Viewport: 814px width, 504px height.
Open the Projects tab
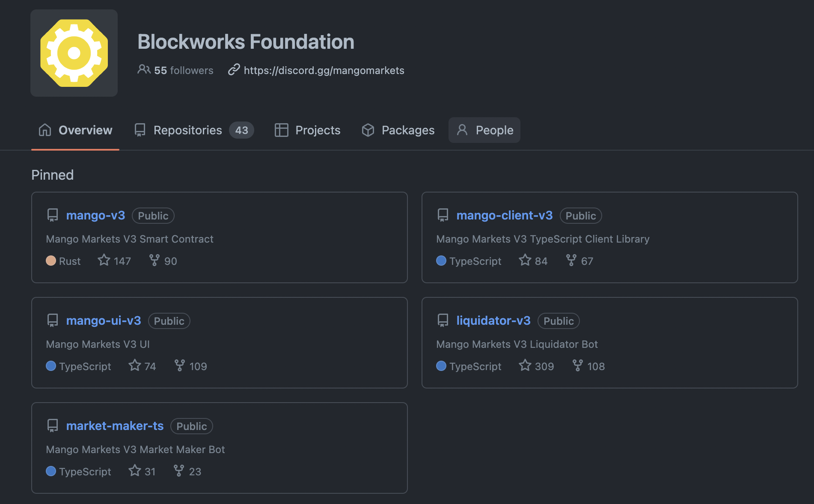click(307, 130)
